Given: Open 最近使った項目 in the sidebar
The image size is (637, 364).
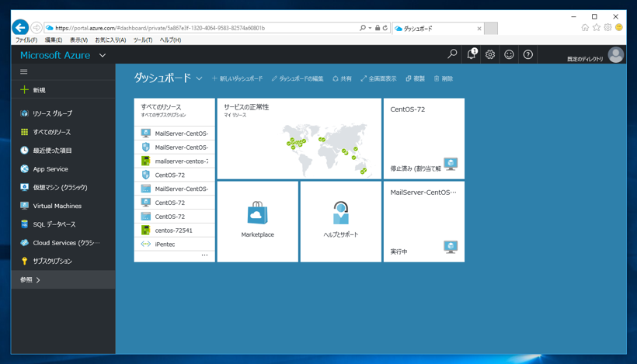Looking at the screenshot, I should tap(64, 151).
